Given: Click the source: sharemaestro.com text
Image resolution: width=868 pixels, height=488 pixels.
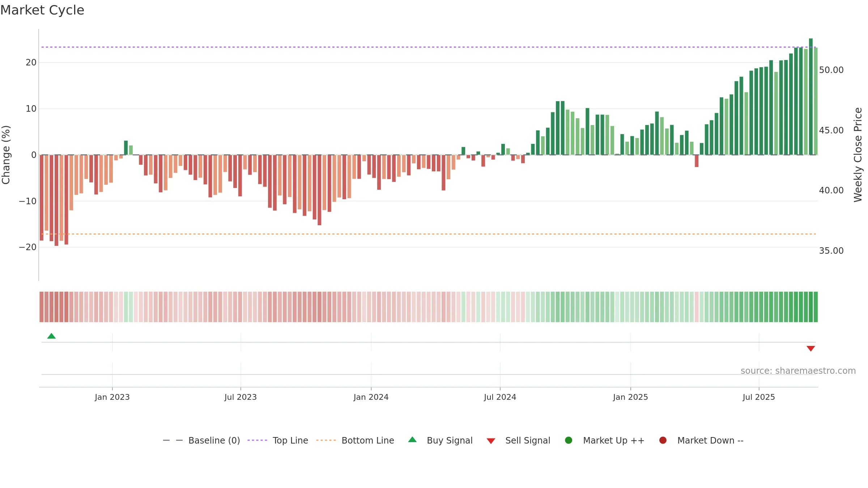Looking at the screenshot, I should (798, 371).
